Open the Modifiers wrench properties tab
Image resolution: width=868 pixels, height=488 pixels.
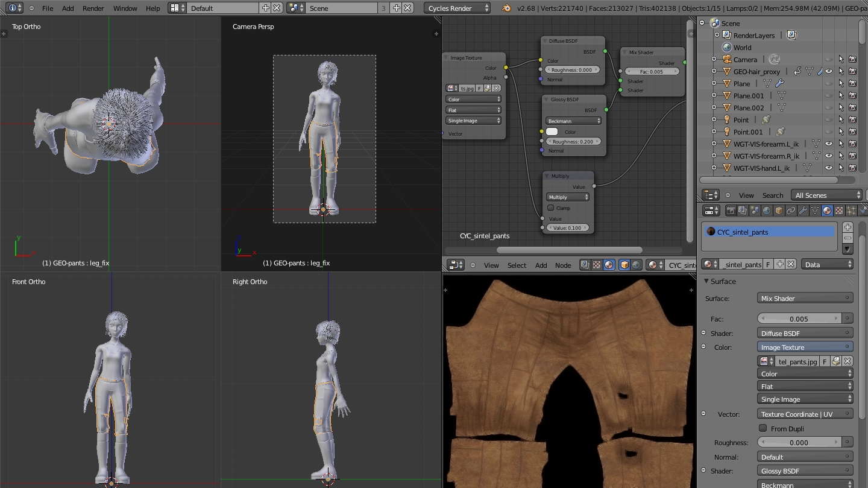pyautogui.click(x=803, y=211)
